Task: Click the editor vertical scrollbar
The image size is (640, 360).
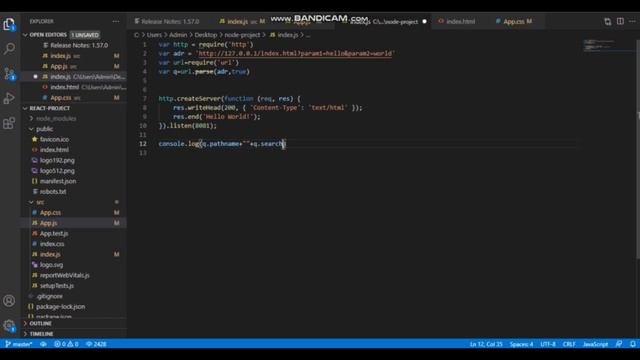Action: point(638,149)
